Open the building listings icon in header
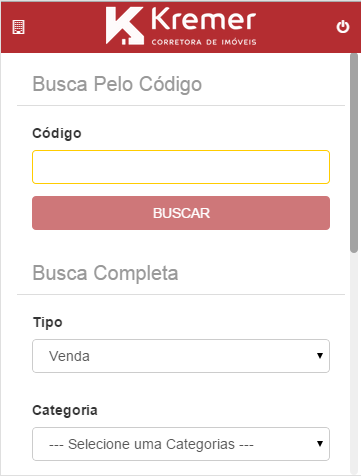 coord(19,27)
